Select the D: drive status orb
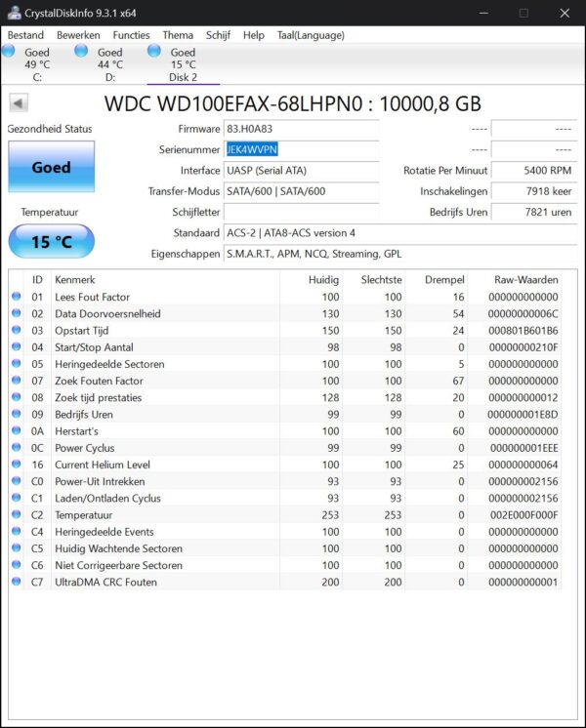 point(81,51)
